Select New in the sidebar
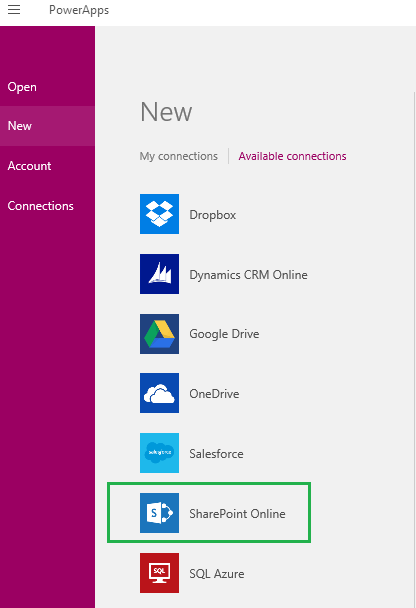 tap(47, 126)
